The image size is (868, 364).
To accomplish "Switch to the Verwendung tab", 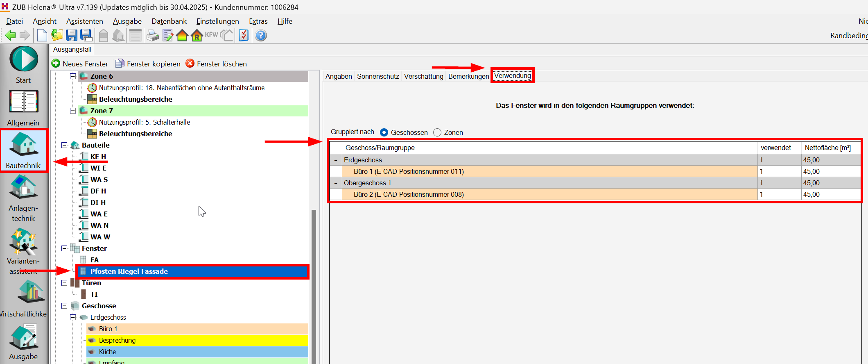I will [513, 75].
